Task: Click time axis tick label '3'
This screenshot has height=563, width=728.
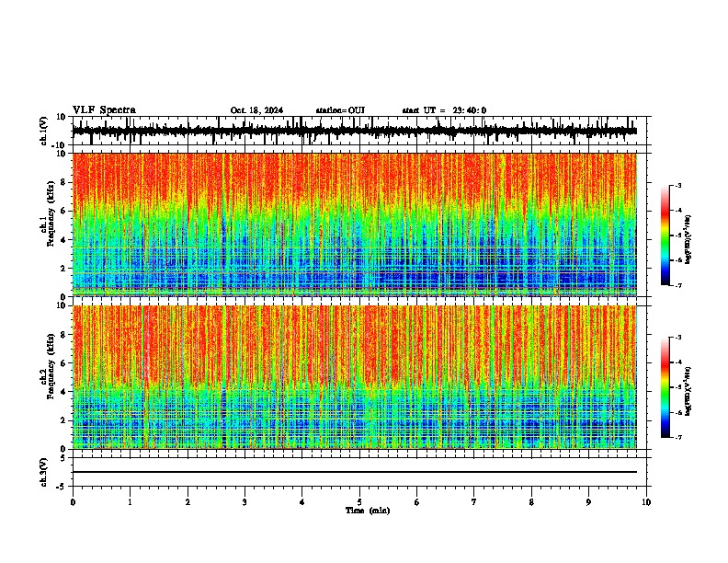Action: point(245,502)
